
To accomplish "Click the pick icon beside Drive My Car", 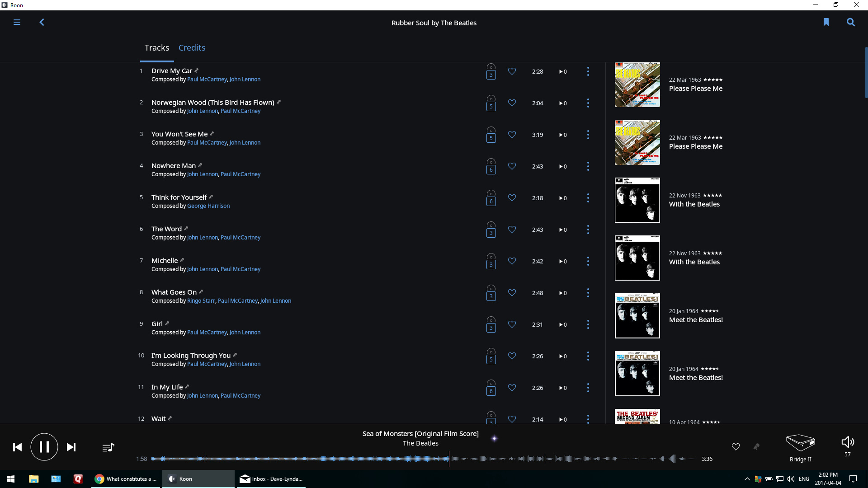I will [x=197, y=70].
